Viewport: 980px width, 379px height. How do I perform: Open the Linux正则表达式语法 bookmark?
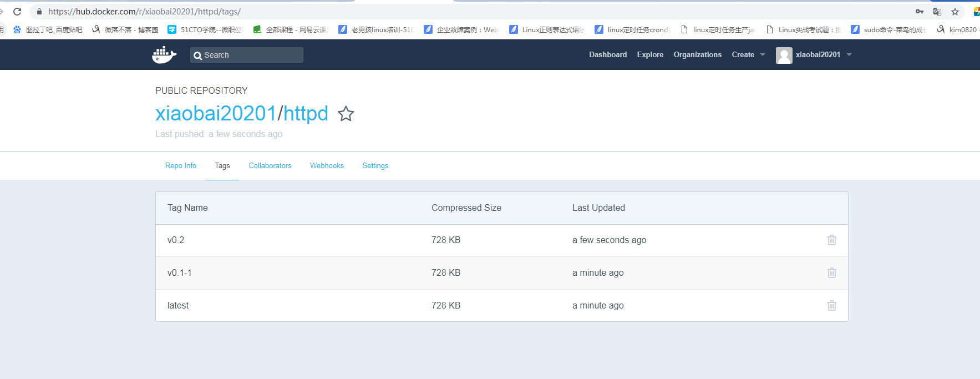pos(547,29)
